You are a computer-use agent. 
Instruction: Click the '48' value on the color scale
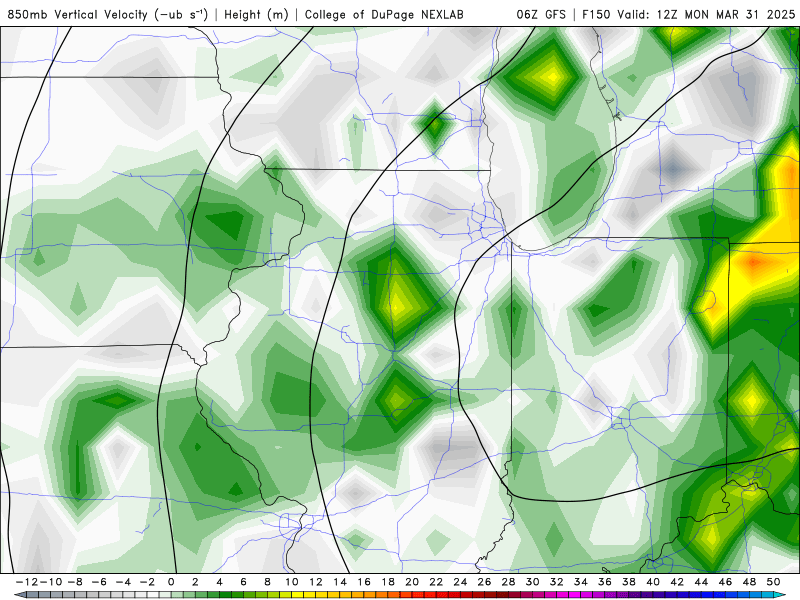click(x=749, y=582)
